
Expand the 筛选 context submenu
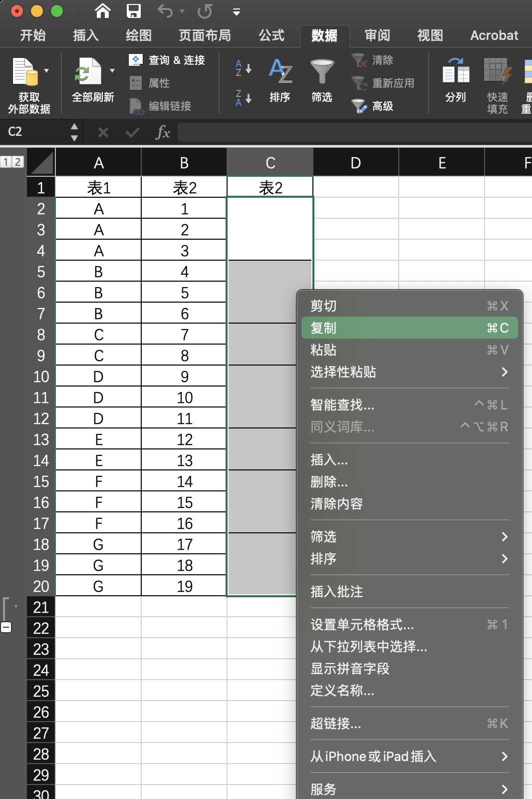[x=409, y=536]
